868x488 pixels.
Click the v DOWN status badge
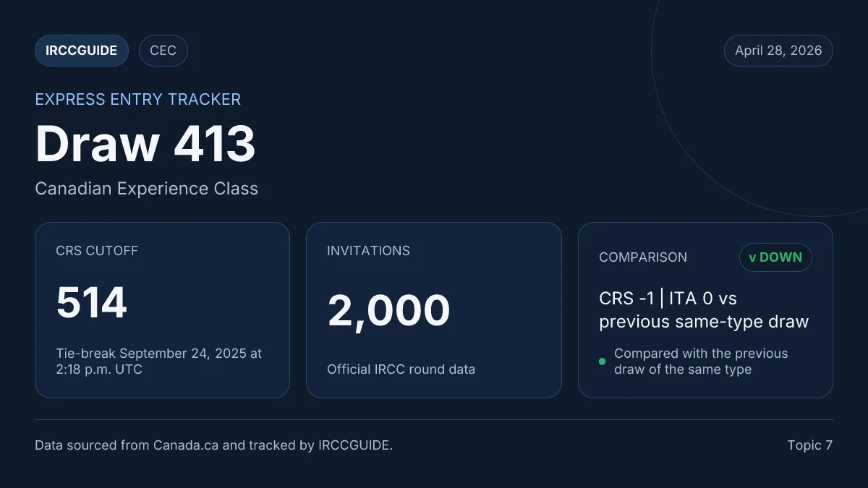(x=775, y=257)
